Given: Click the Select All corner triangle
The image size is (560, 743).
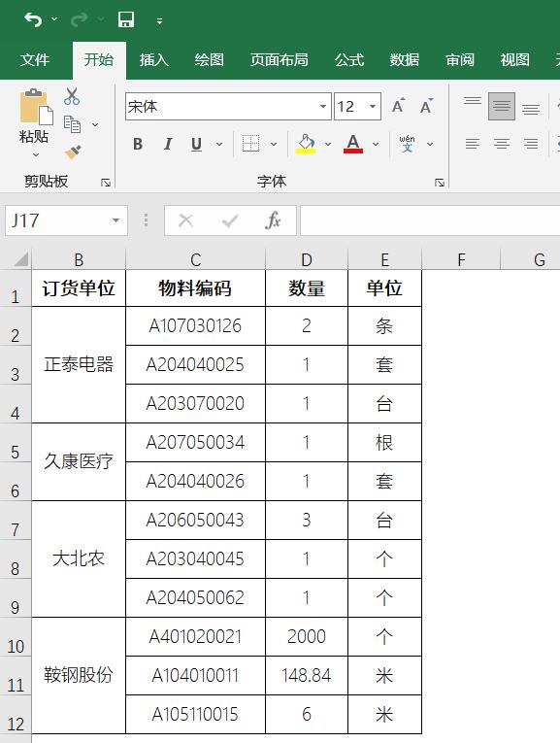Looking at the screenshot, I should click(20, 259).
